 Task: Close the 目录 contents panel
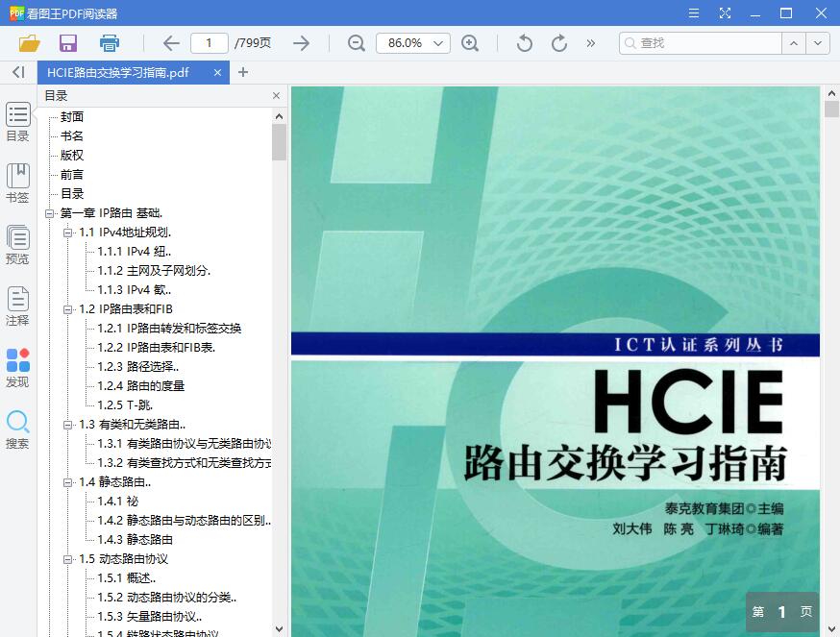[x=276, y=95]
